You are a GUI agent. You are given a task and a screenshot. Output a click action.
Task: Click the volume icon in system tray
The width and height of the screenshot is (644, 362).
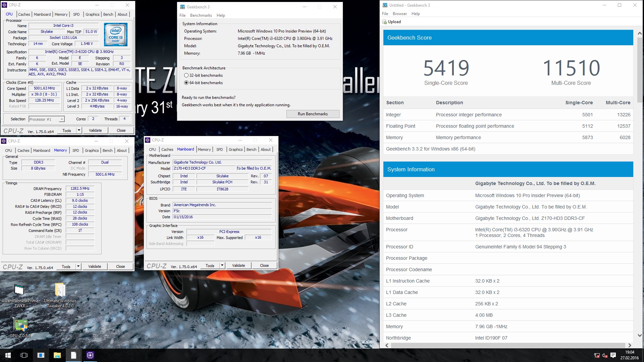(x=605, y=355)
